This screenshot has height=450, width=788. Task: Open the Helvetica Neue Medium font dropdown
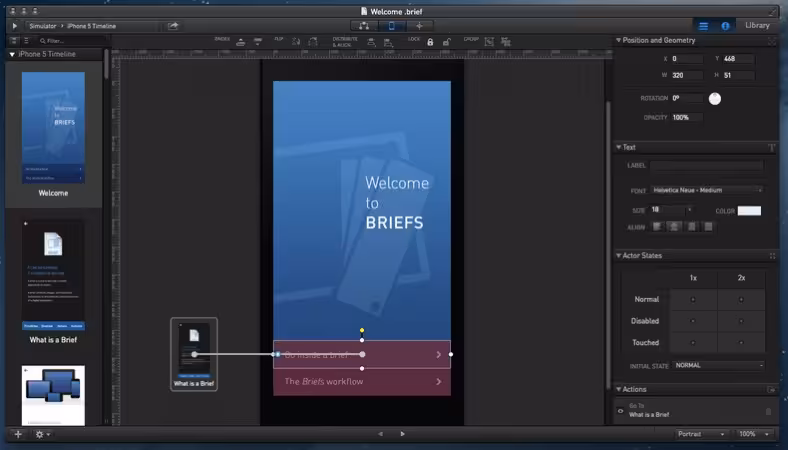coord(707,190)
